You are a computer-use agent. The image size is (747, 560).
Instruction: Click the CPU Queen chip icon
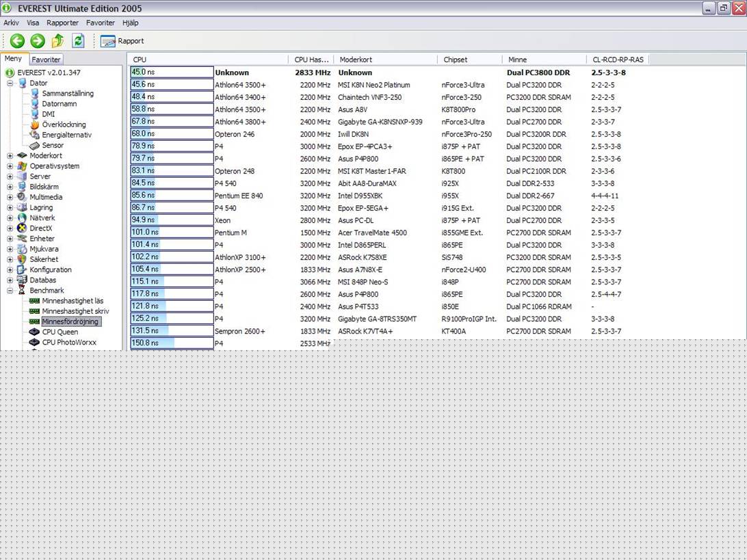[34, 332]
